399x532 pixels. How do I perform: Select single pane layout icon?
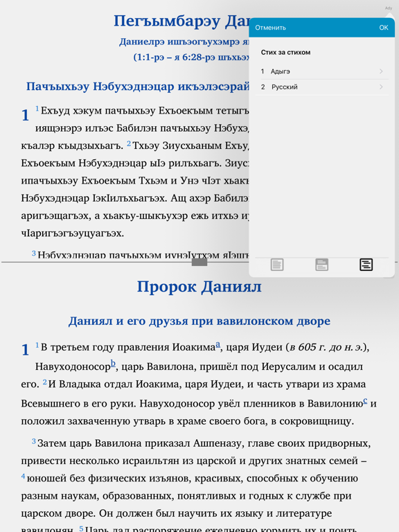(x=277, y=265)
